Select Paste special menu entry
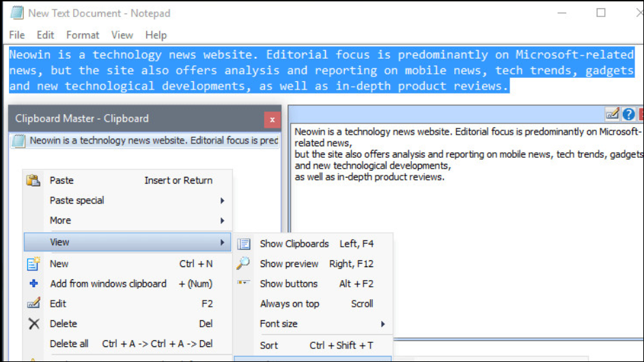The height and width of the screenshot is (362, 644). pyautogui.click(x=128, y=201)
